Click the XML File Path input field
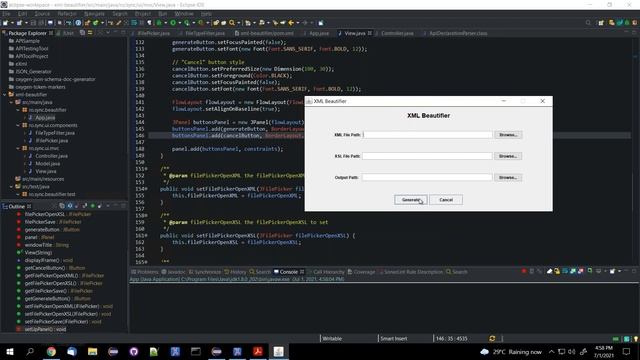Viewport: 640px width, 360px height. pos(427,135)
